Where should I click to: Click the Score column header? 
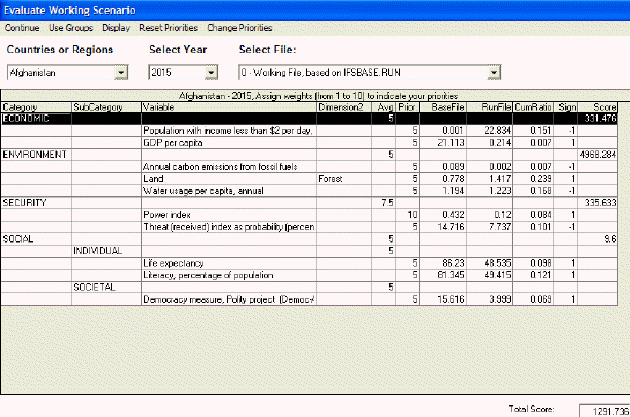[602, 107]
